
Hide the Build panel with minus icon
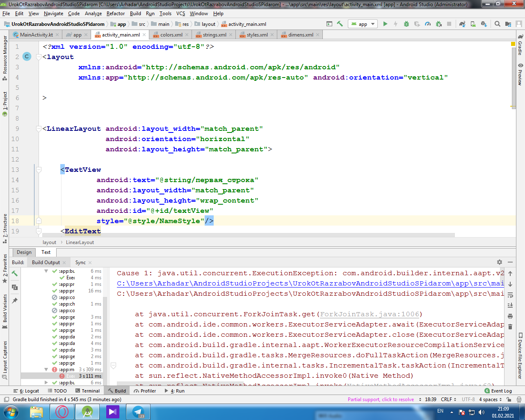coord(510,262)
